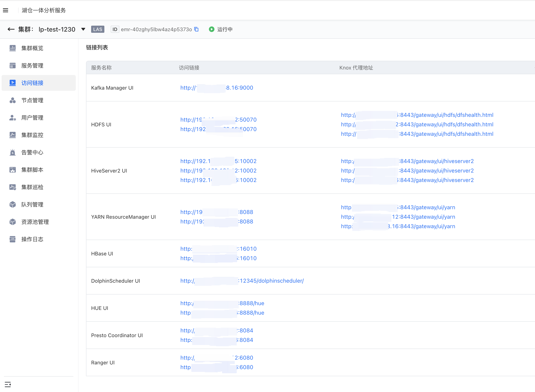
Task: Open first YARN ResourceManager 8088 link
Action: (x=217, y=212)
